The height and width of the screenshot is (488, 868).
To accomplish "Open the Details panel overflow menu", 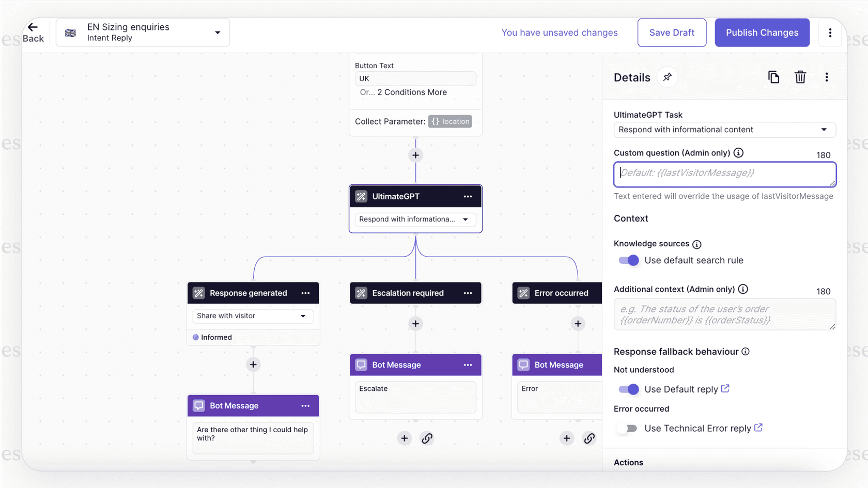I will 827,76.
